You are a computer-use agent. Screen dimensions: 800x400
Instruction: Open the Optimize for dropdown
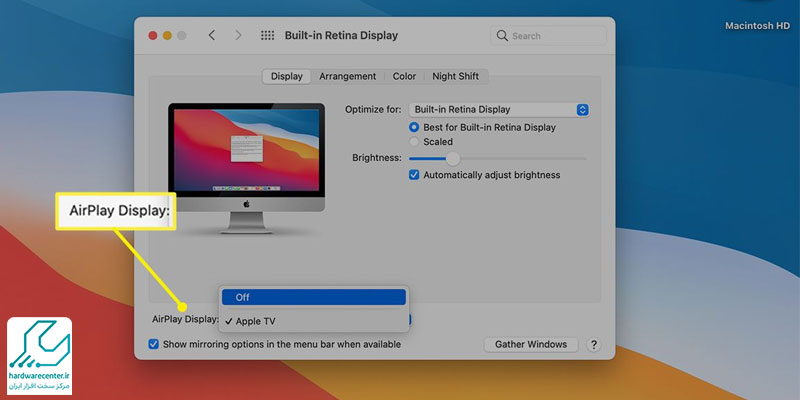(499, 110)
